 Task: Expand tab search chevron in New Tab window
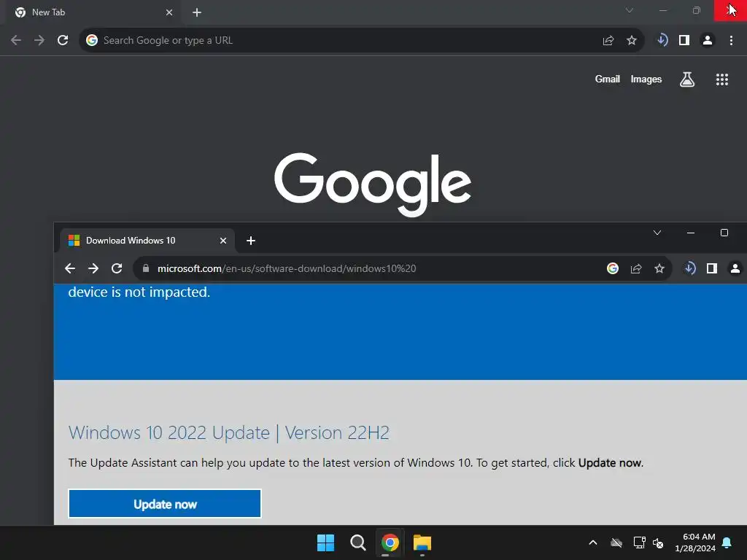(630, 10)
